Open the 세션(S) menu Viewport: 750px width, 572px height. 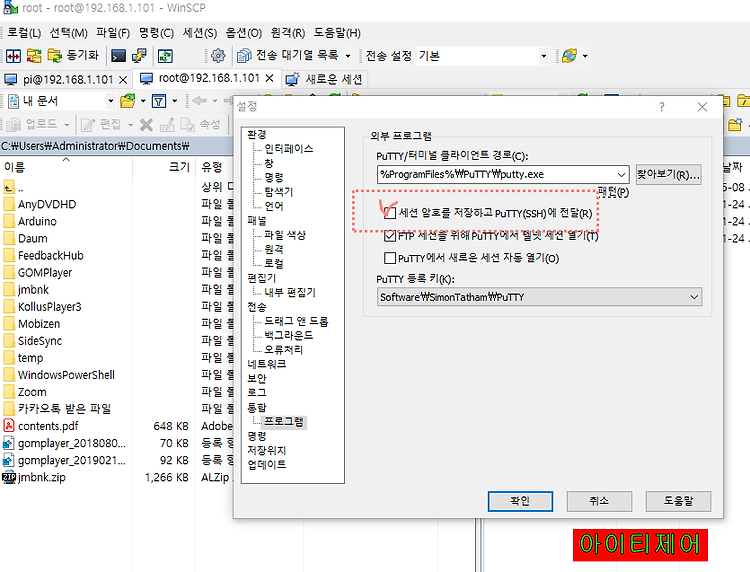(200, 33)
